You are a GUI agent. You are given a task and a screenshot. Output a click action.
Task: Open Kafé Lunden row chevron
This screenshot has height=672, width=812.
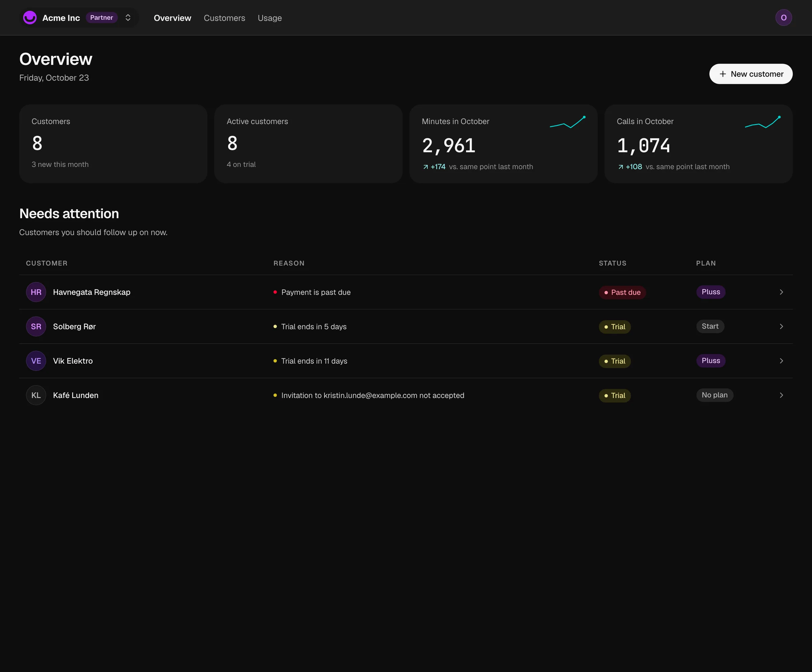pyautogui.click(x=781, y=395)
